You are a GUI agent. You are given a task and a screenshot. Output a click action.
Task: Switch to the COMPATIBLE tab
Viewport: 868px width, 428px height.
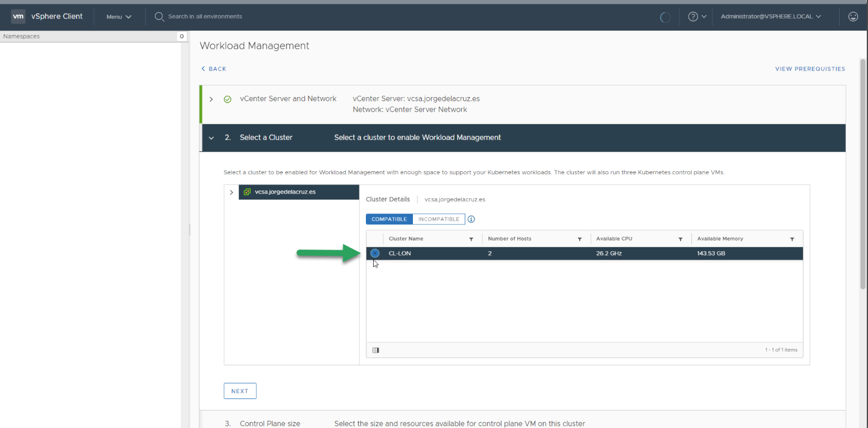click(389, 219)
